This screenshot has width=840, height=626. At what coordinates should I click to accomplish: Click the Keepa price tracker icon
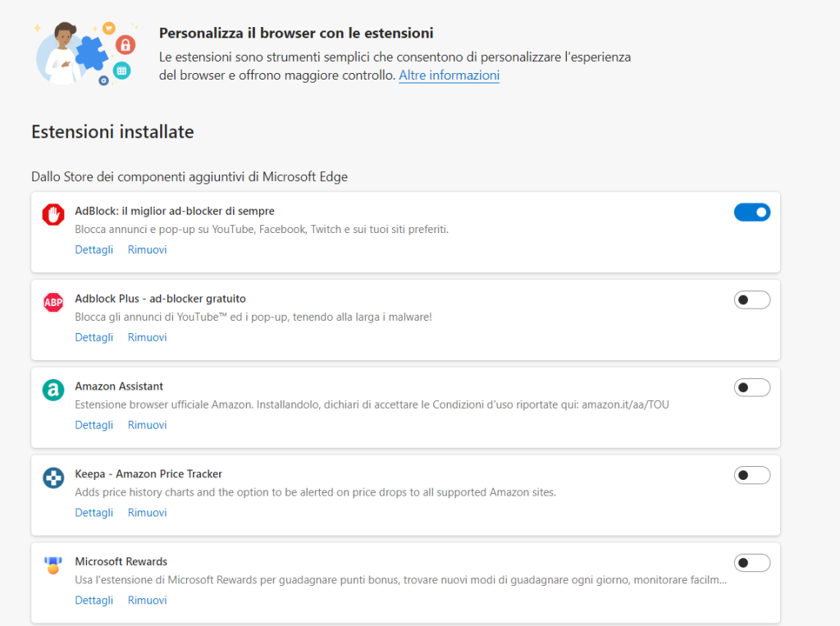(53, 478)
